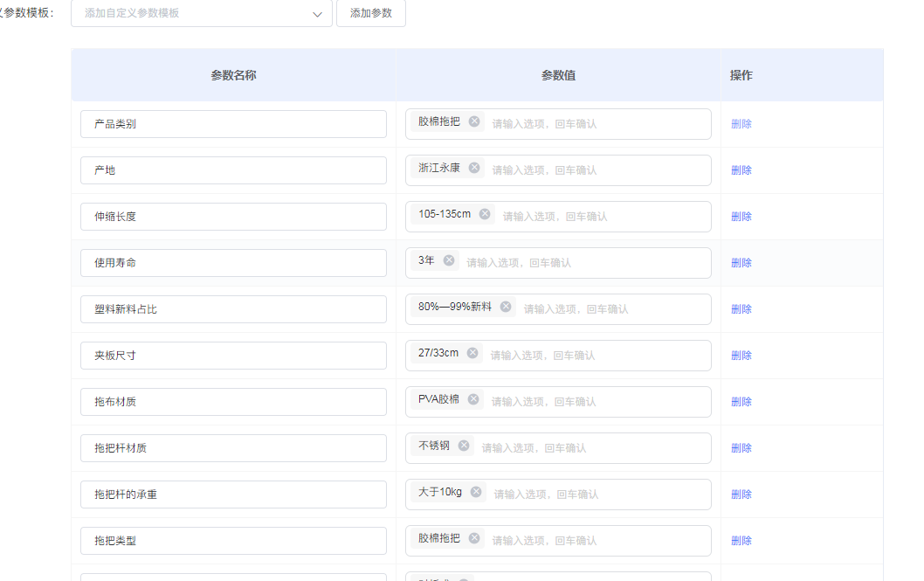Remove the 80%—99%新料 tag
Image resolution: width=924 pixels, height=581 pixels.
(x=506, y=307)
